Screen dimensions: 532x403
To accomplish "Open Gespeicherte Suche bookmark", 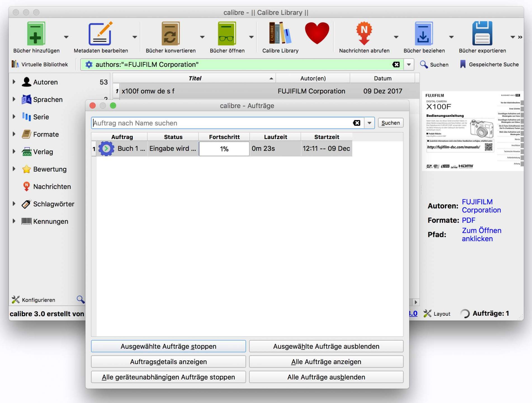I will point(489,65).
